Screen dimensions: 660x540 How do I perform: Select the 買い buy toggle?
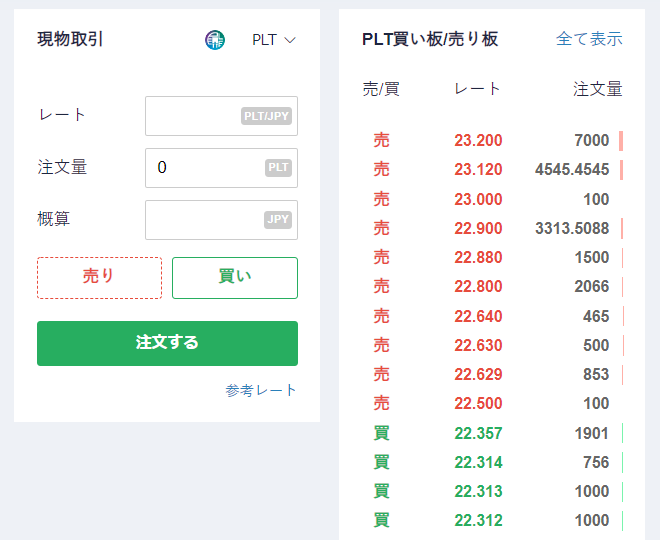(235, 278)
